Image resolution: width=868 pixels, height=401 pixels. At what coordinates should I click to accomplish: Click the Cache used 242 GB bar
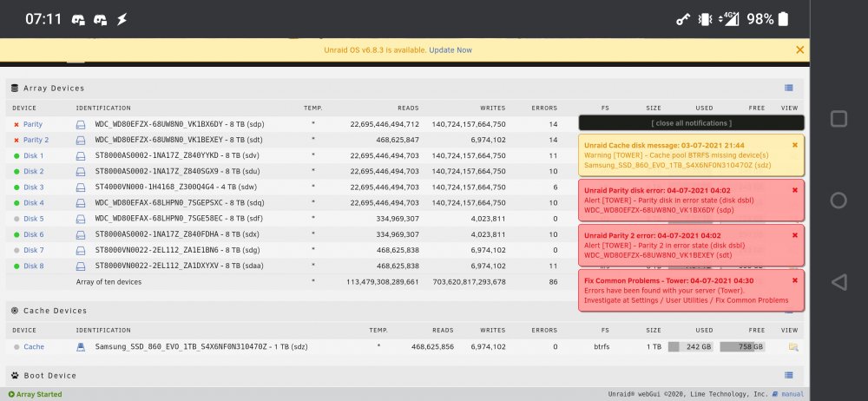point(691,347)
